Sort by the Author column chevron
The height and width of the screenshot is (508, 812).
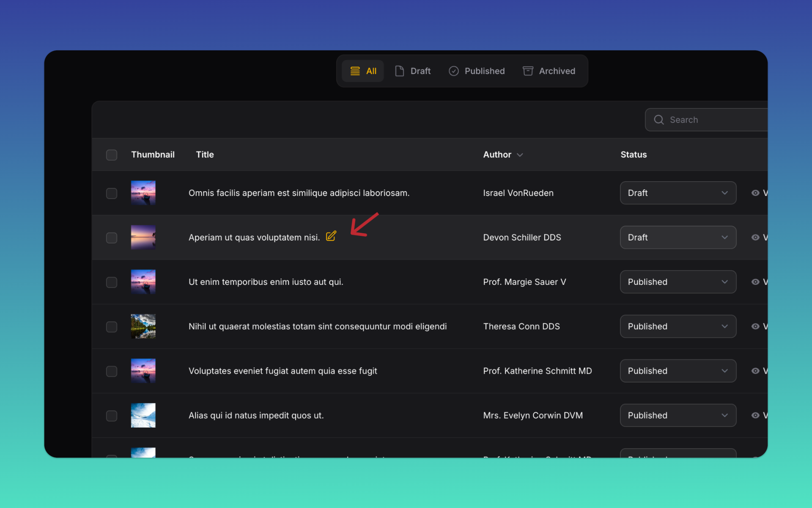pos(520,155)
